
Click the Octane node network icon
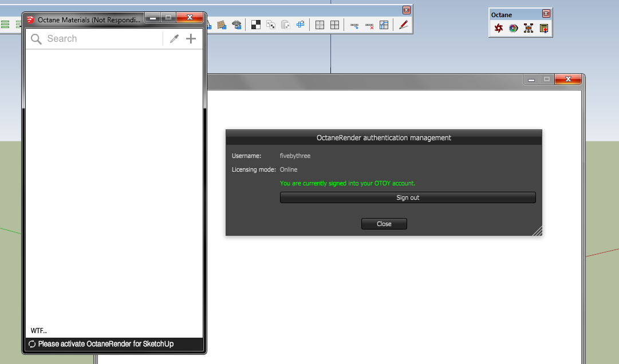[529, 28]
